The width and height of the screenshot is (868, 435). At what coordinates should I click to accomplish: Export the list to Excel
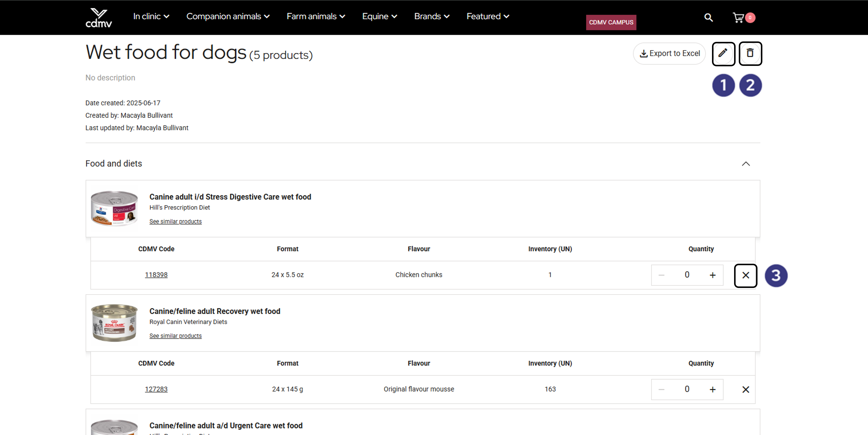coord(669,53)
